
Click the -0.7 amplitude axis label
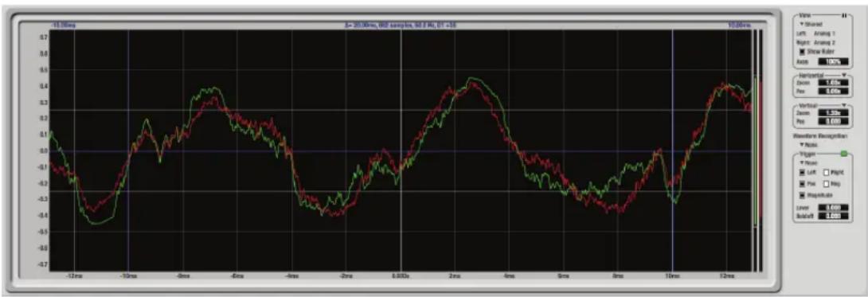click(x=42, y=264)
